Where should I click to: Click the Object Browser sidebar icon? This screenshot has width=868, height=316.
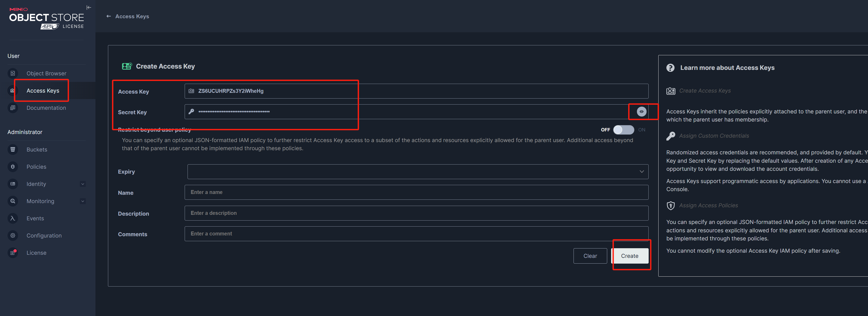click(x=13, y=73)
